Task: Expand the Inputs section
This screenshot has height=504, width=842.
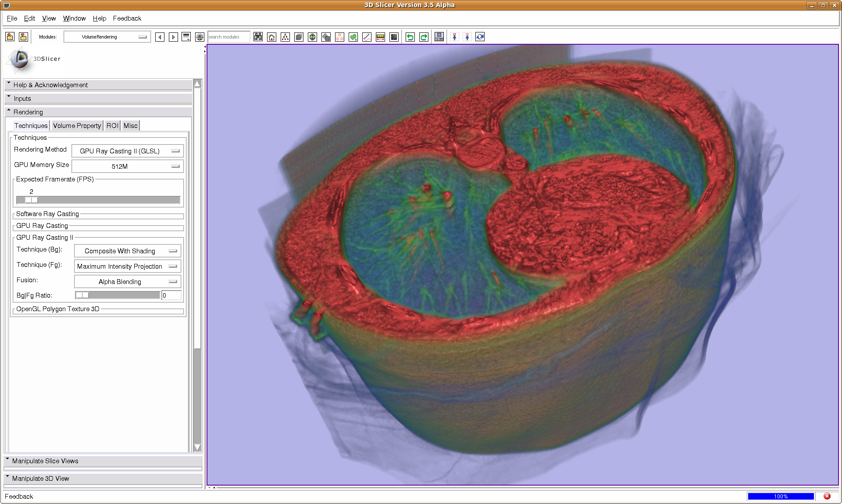Action: [x=22, y=99]
